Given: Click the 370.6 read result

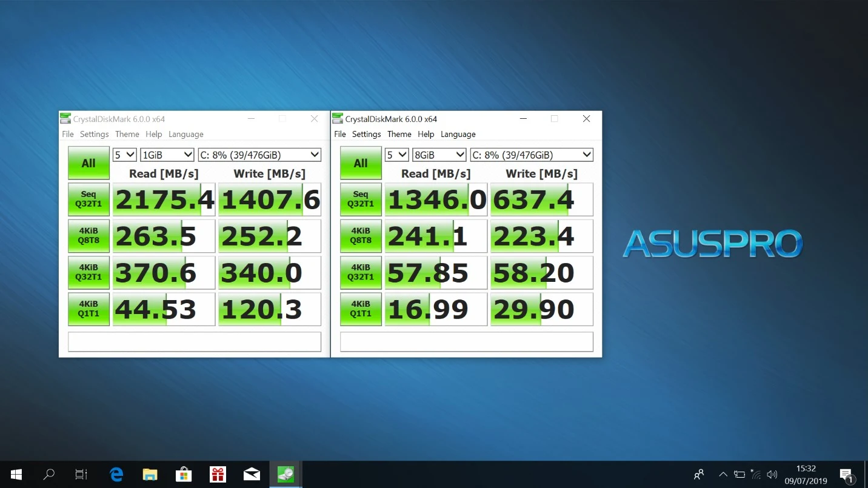Looking at the screenshot, I should 164,272.
